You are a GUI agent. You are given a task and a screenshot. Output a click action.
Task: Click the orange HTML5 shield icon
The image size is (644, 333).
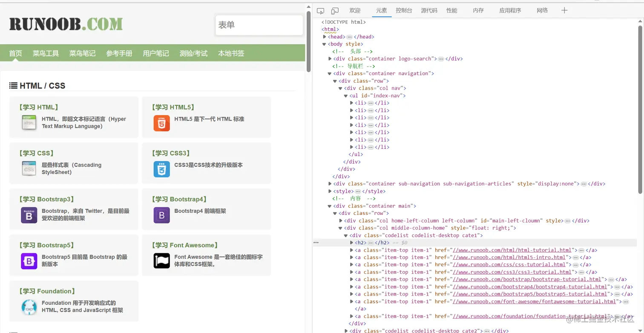[161, 123]
